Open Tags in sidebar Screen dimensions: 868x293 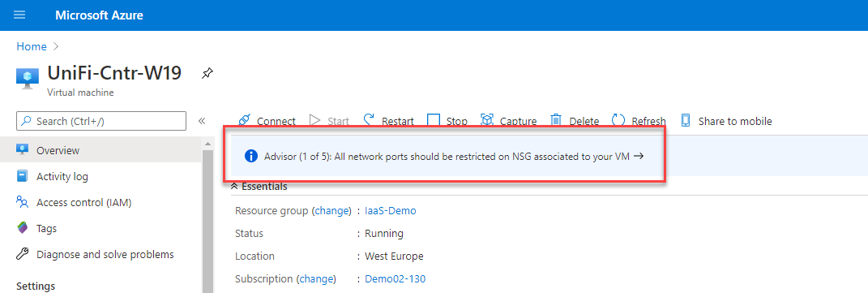(x=100, y=228)
